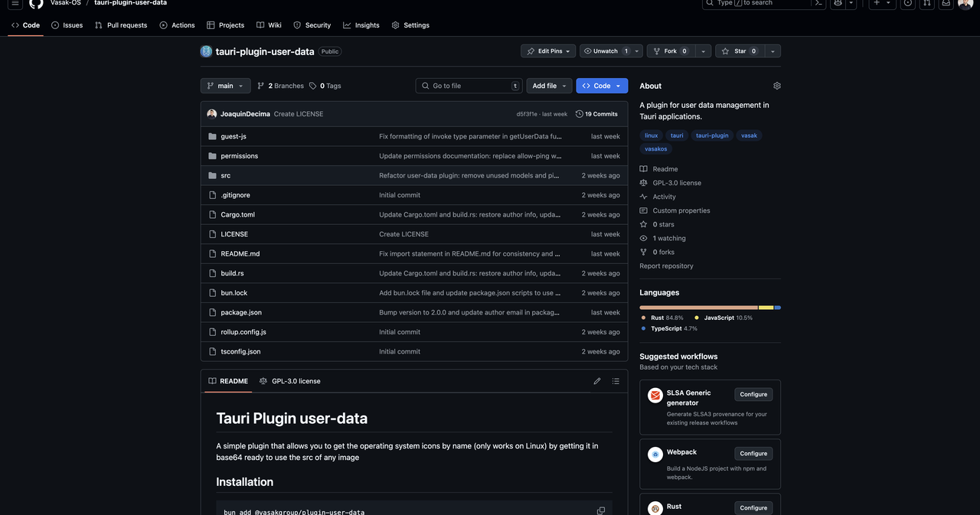Configure the Webpack workflow
Viewport: 980px width, 515px height.
click(753, 453)
